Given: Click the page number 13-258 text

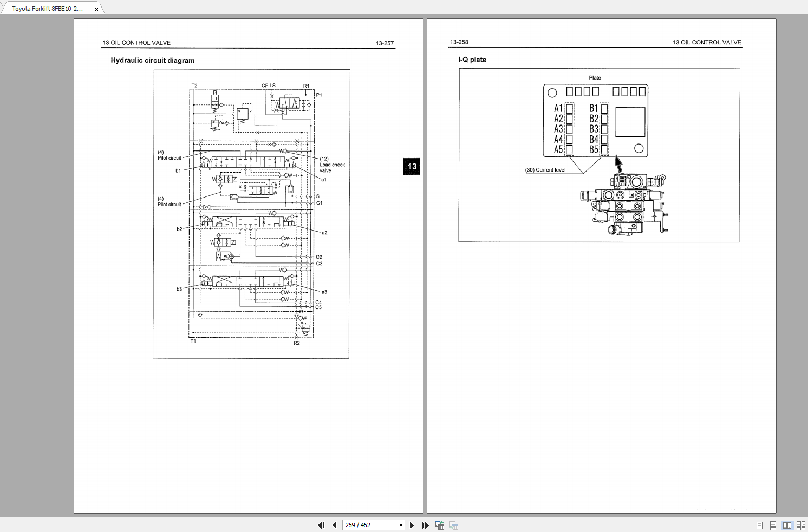Looking at the screenshot, I should (459, 42).
